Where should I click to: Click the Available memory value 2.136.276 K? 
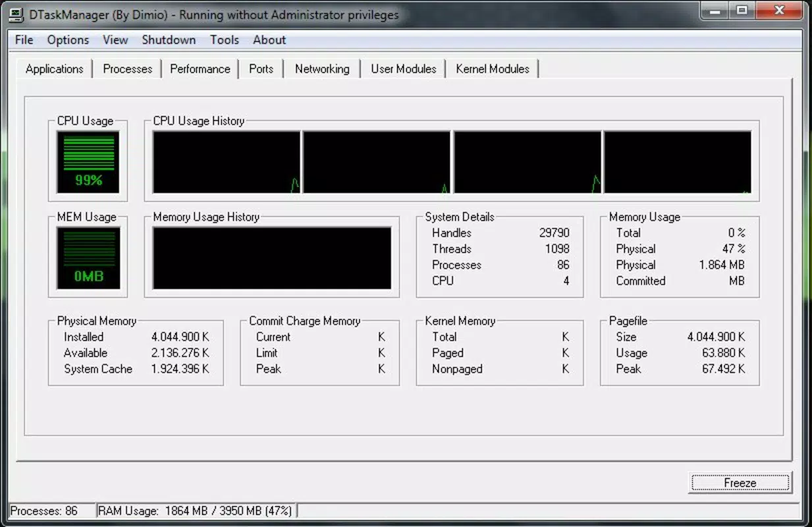click(180, 353)
